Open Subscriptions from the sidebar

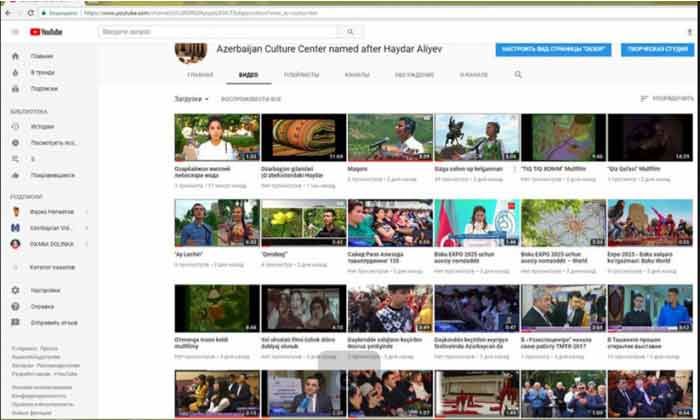click(15, 88)
